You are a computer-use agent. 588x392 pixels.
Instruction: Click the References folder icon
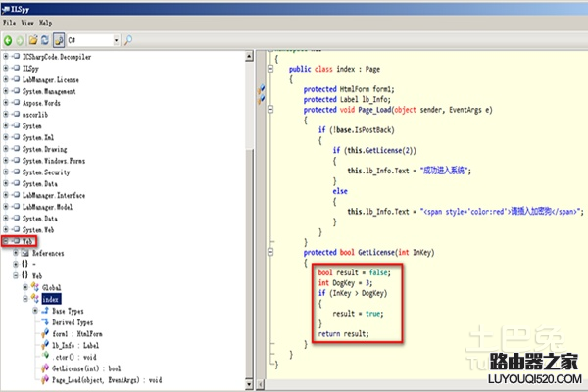click(x=25, y=253)
